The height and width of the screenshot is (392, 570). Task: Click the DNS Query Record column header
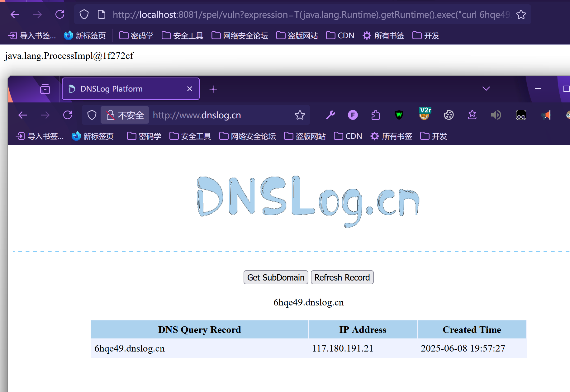199,329
